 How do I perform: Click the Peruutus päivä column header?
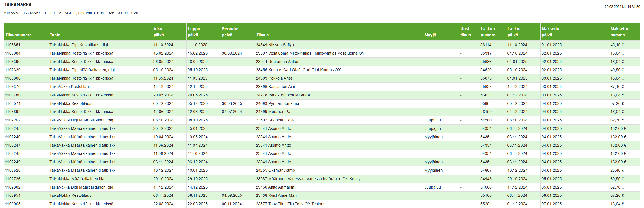click(x=230, y=32)
